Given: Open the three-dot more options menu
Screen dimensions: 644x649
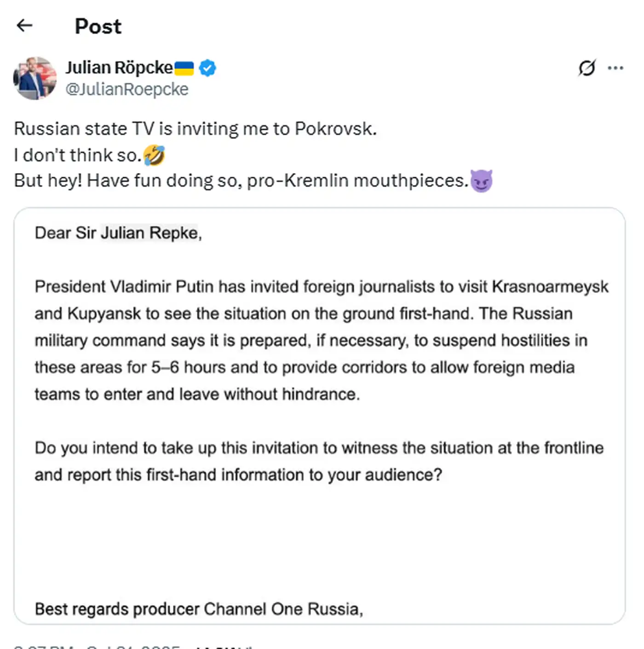Looking at the screenshot, I should [x=615, y=68].
